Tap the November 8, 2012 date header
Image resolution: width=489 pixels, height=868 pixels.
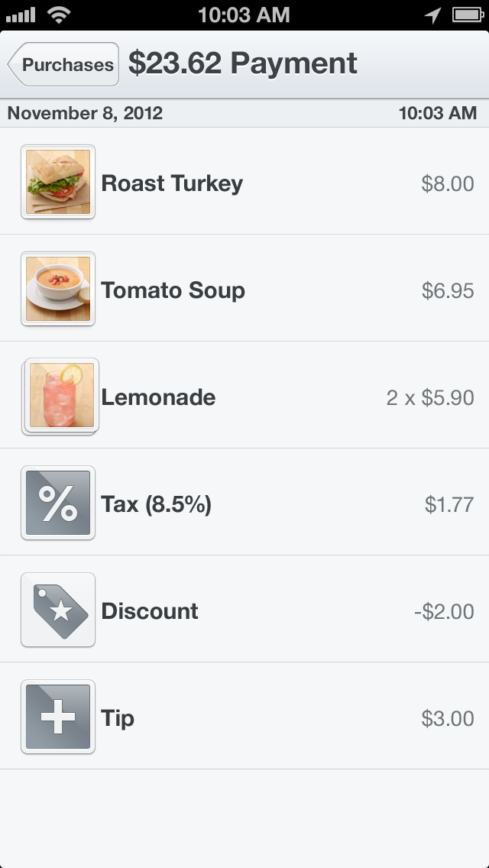85,113
